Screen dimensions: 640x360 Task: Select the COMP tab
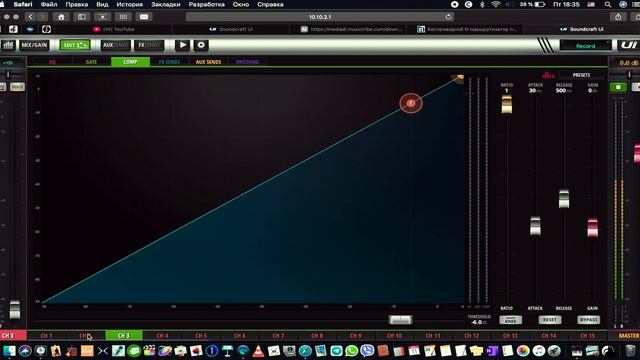130,62
